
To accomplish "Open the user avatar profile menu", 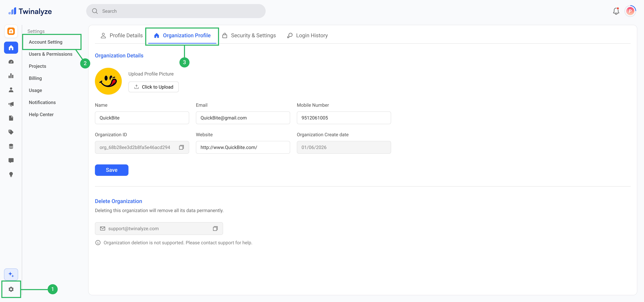I will pyautogui.click(x=630, y=11).
